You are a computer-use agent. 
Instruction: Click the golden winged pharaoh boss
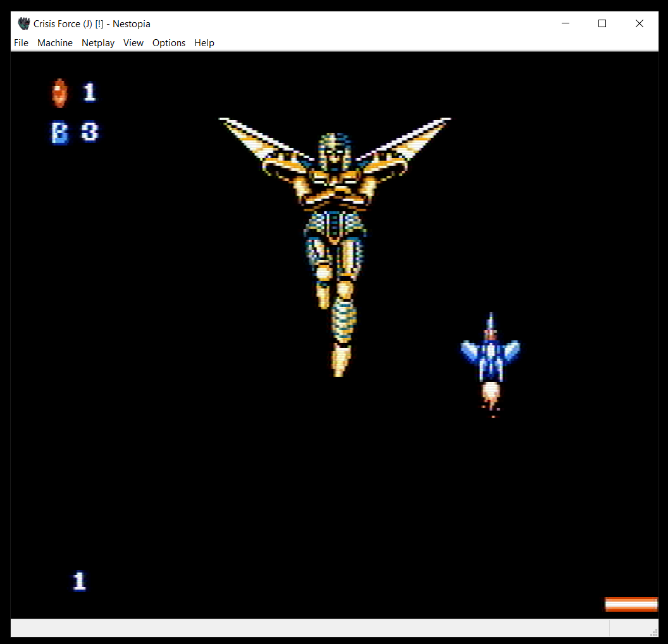coord(335,247)
